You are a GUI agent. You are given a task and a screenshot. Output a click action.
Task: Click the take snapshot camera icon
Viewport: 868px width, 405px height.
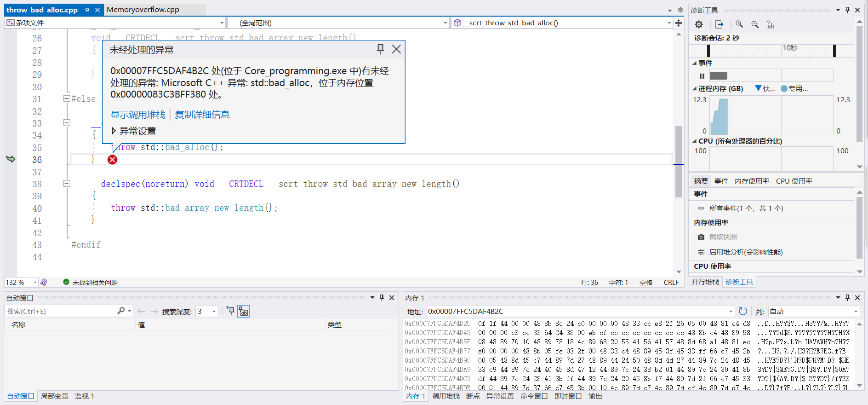[701, 237]
